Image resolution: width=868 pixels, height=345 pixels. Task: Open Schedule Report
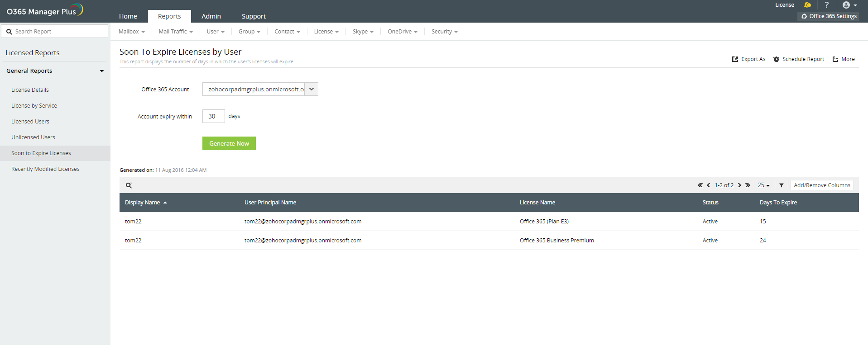pos(799,59)
